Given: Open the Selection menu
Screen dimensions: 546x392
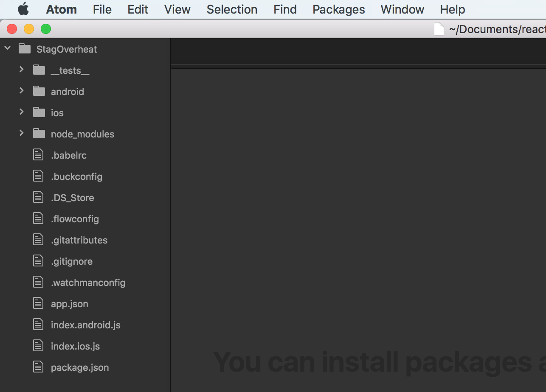Looking at the screenshot, I should (232, 9).
